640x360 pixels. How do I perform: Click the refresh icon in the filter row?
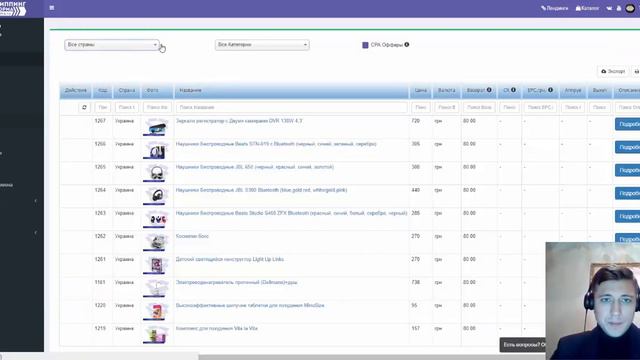click(84, 107)
